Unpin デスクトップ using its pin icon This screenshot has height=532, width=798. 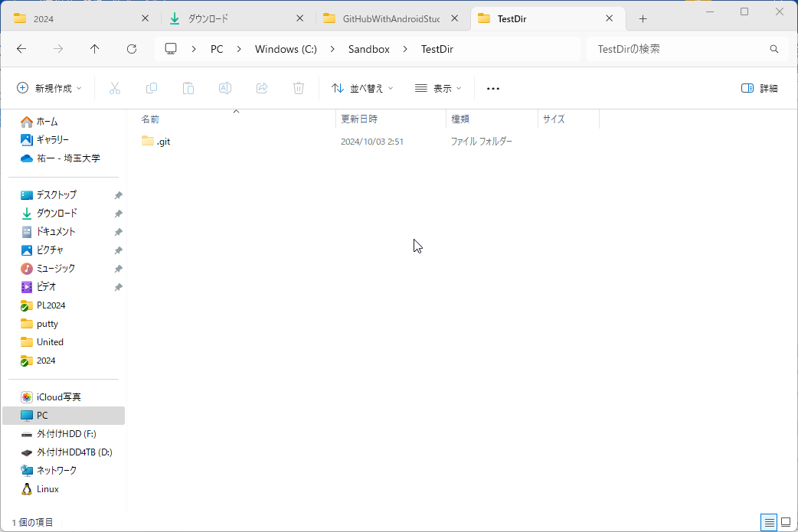click(118, 195)
